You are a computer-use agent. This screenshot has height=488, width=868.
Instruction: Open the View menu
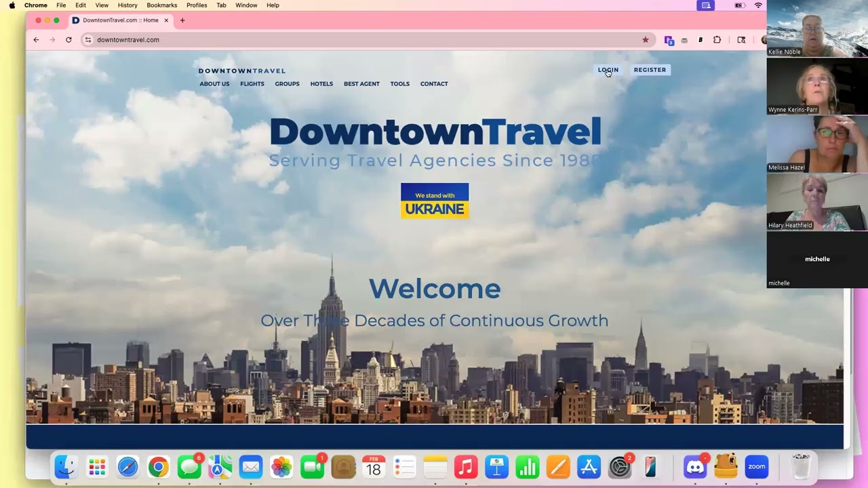pos(102,5)
